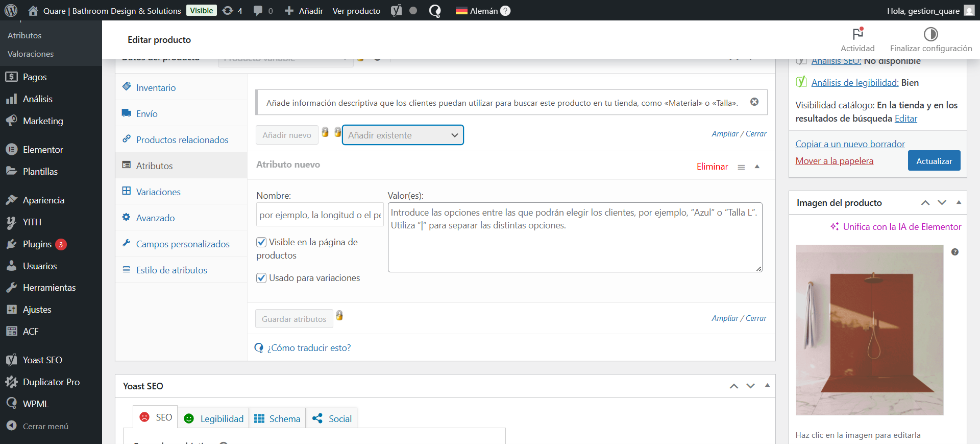Click the drag handle for Atributo nuevo
The height and width of the screenshot is (444, 980).
coord(741,167)
